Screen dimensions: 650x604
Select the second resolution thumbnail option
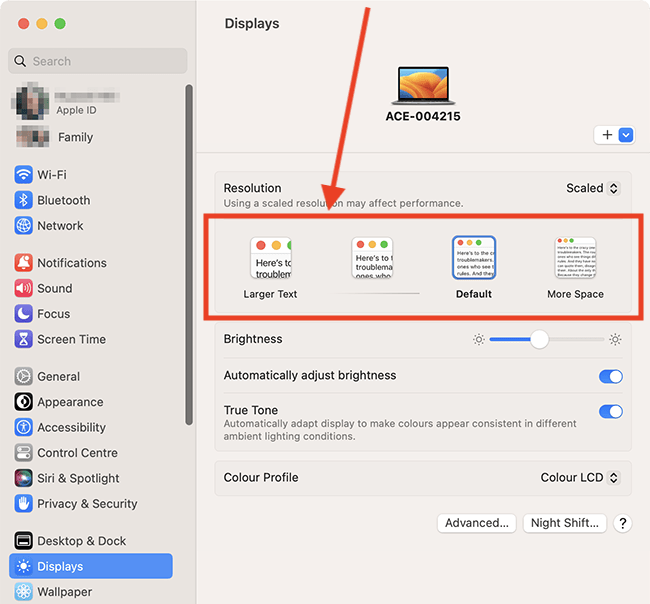coord(372,258)
